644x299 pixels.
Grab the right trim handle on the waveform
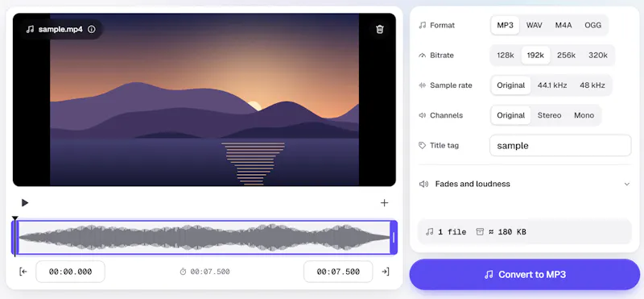pos(394,237)
